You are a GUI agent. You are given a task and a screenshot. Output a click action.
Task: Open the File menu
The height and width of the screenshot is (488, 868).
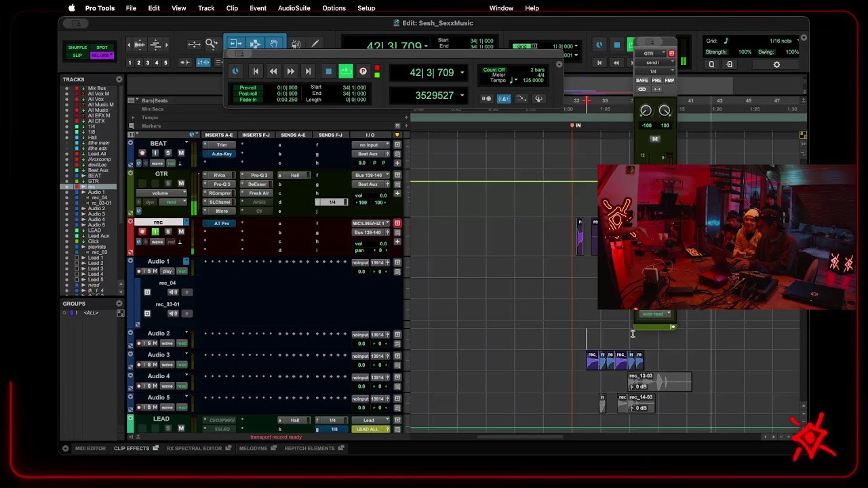point(131,8)
